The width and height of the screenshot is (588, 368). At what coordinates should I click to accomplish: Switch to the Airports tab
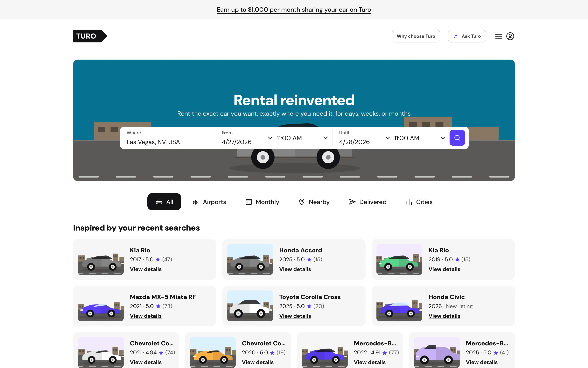coord(209,202)
